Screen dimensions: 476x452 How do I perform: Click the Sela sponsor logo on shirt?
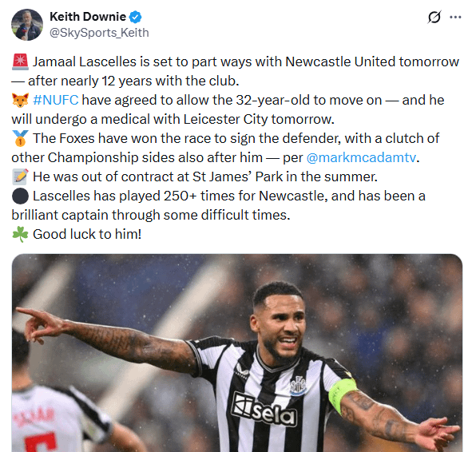264,410
